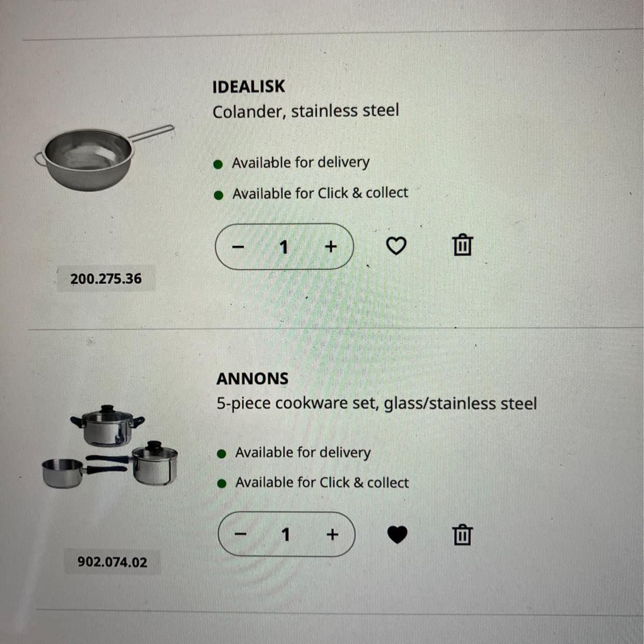The width and height of the screenshot is (644, 644).
Task: Open the ANNONS cookware set product image
Action: coord(109,447)
